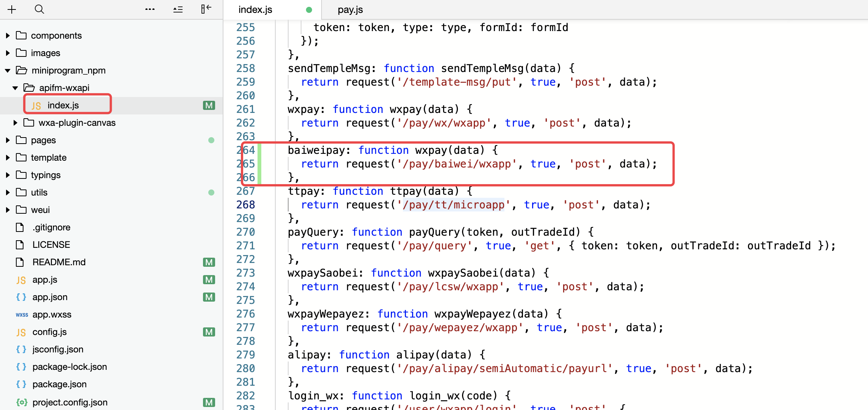Hide the file tree sidebar panel icon
868x410 pixels.
206,9
